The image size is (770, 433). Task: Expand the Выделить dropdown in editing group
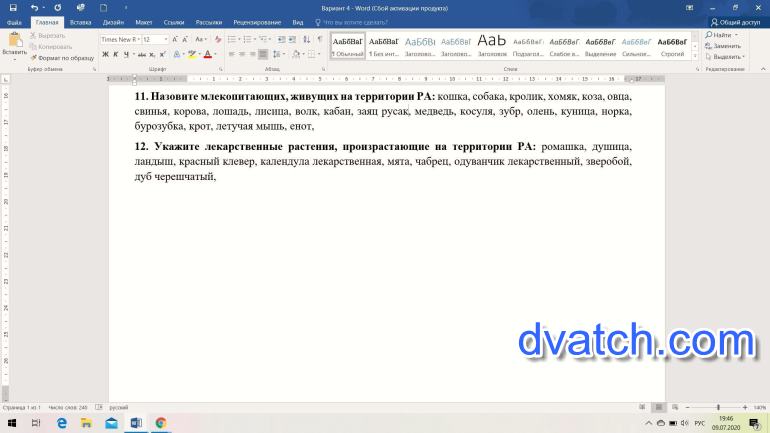coord(726,57)
